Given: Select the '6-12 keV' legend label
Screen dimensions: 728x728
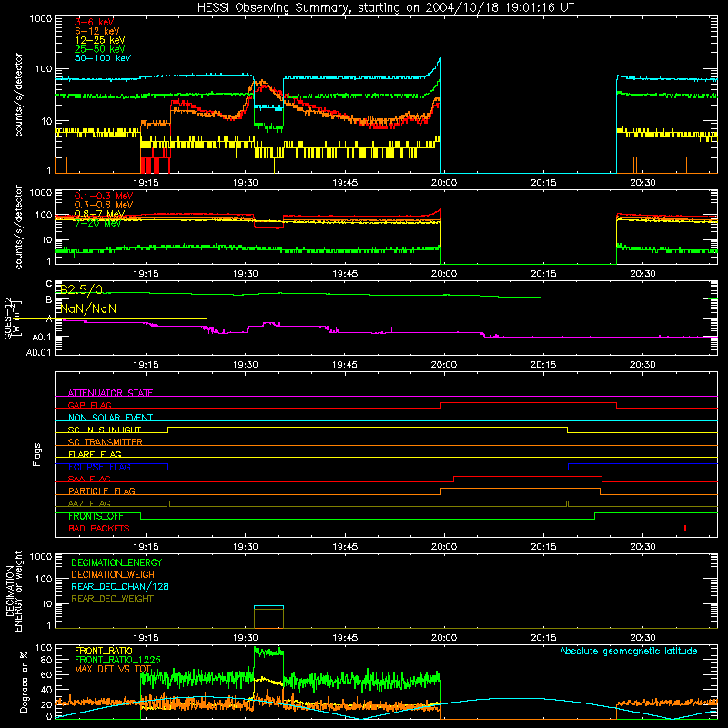Looking at the screenshot, I should 97,31.
